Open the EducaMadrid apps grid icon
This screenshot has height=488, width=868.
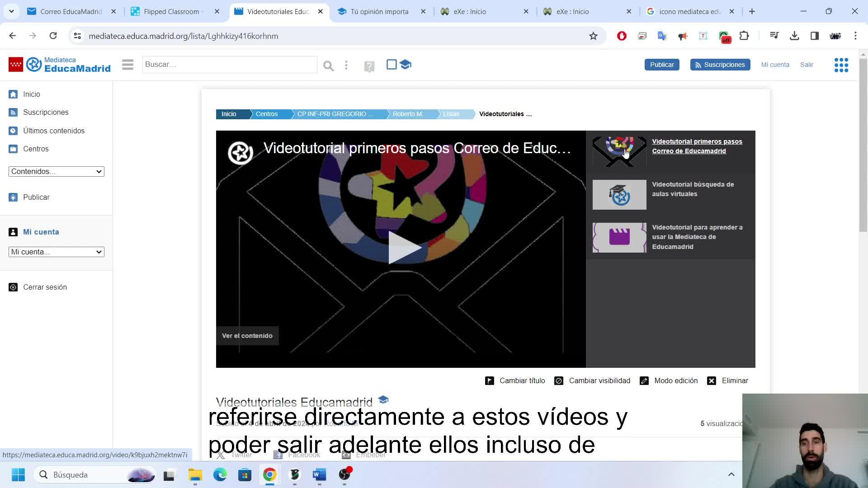coord(841,65)
